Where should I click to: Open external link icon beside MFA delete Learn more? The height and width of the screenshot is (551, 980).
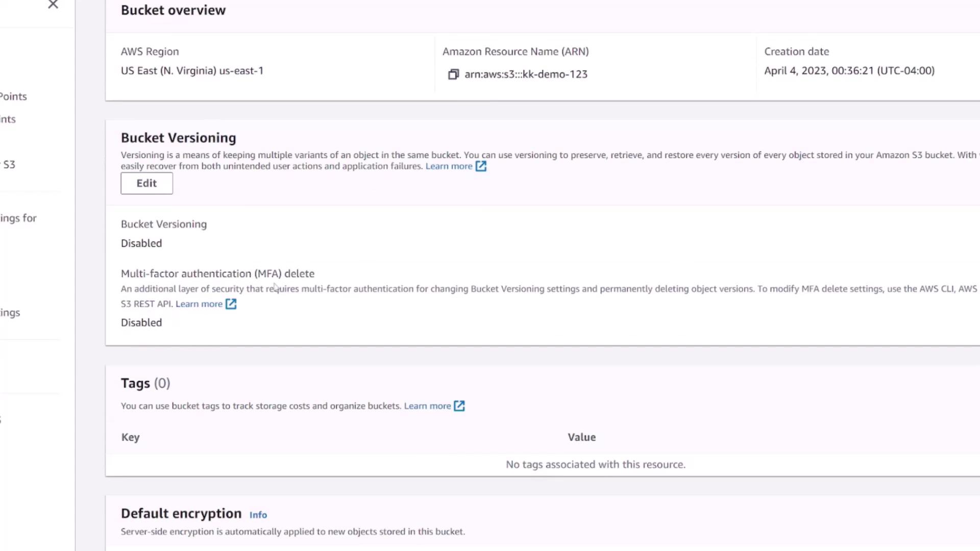coord(231,304)
